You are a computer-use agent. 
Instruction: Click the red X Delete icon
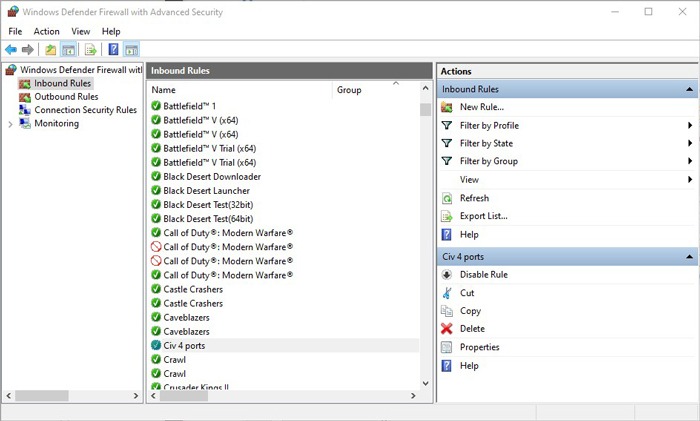[x=446, y=329]
